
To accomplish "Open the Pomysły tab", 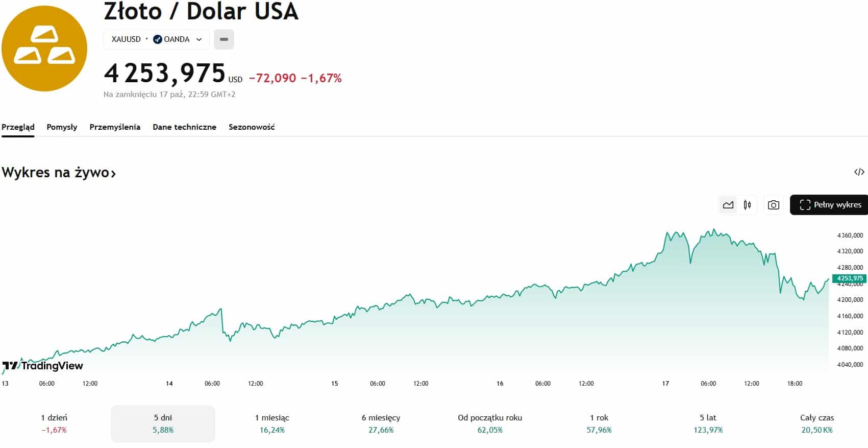I will pyautogui.click(x=62, y=127).
